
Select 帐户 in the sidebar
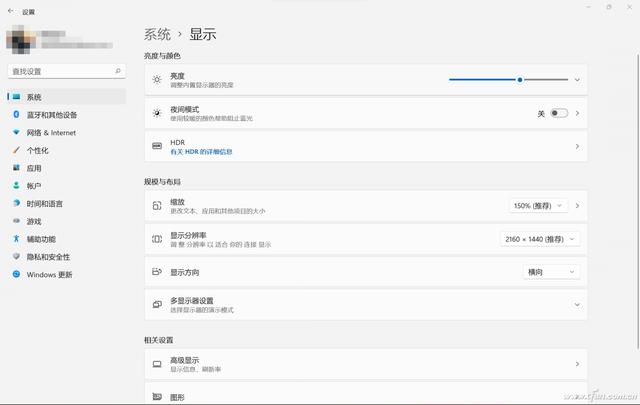[x=67, y=186]
